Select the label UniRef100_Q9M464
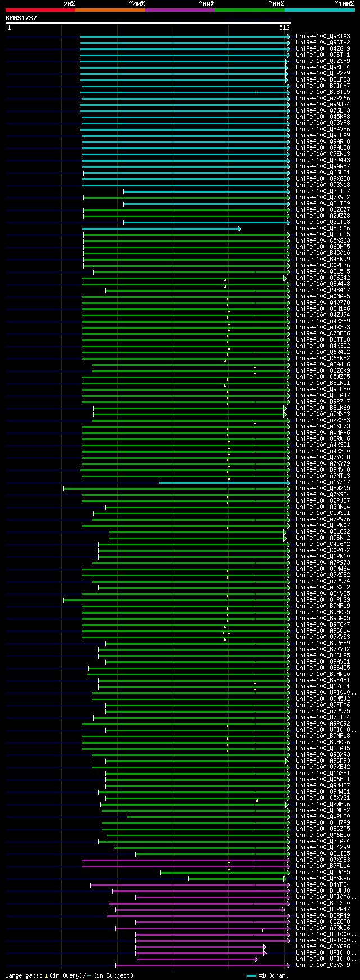 [323, 569]
